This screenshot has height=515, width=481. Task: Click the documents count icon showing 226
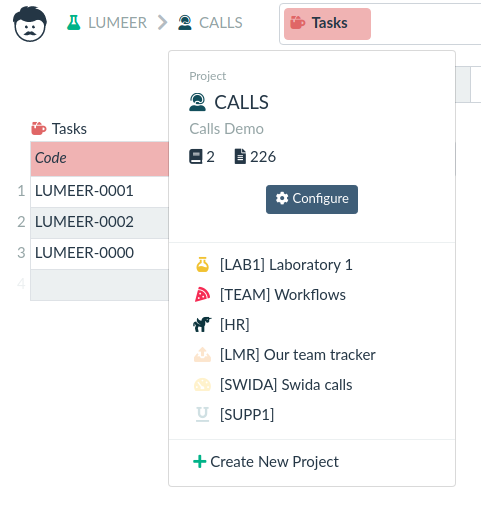point(240,157)
